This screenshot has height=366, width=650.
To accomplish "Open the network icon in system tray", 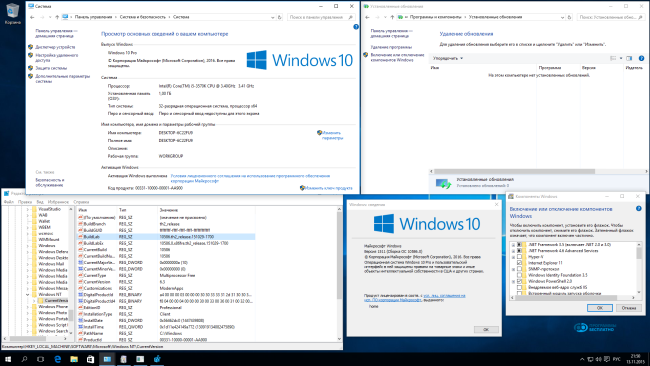I will pos(590,359).
